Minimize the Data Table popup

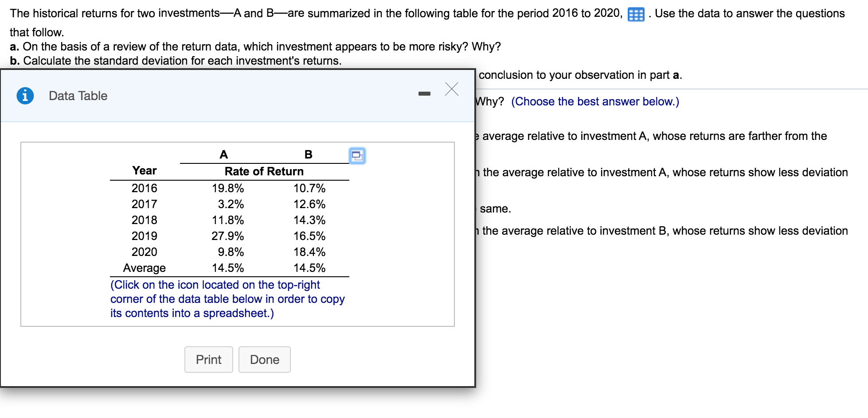(424, 93)
